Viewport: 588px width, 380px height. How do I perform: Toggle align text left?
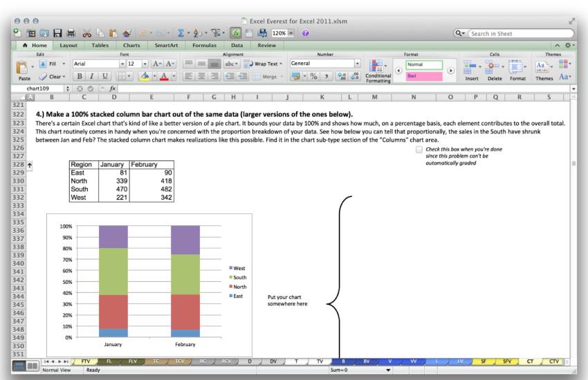click(x=189, y=77)
